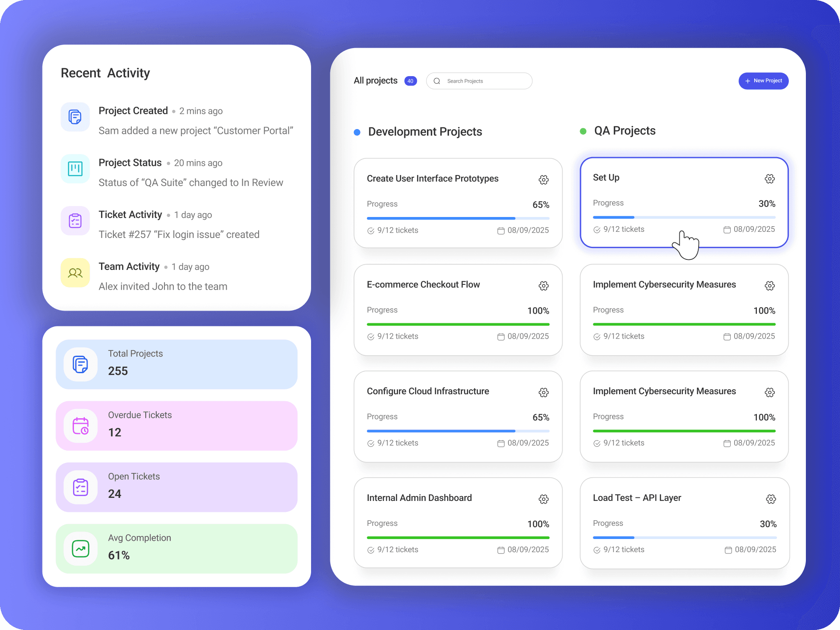Click the Search Projects field
Viewport: 840px width, 630px height.
[479, 81]
